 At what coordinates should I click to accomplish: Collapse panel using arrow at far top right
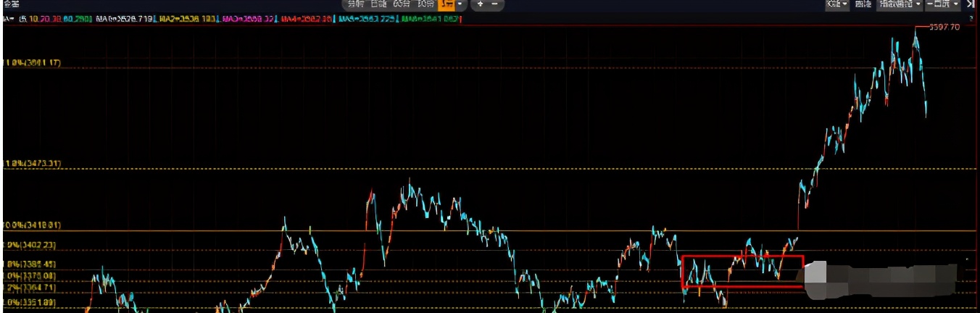(x=971, y=4)
